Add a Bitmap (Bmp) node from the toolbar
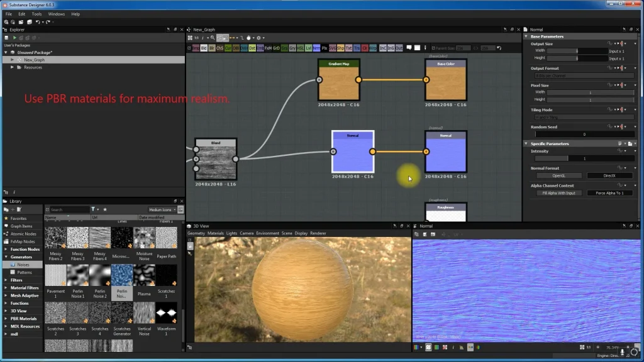Image resolution: width=644 pixels, height=362 pixels. coord(196,48)
